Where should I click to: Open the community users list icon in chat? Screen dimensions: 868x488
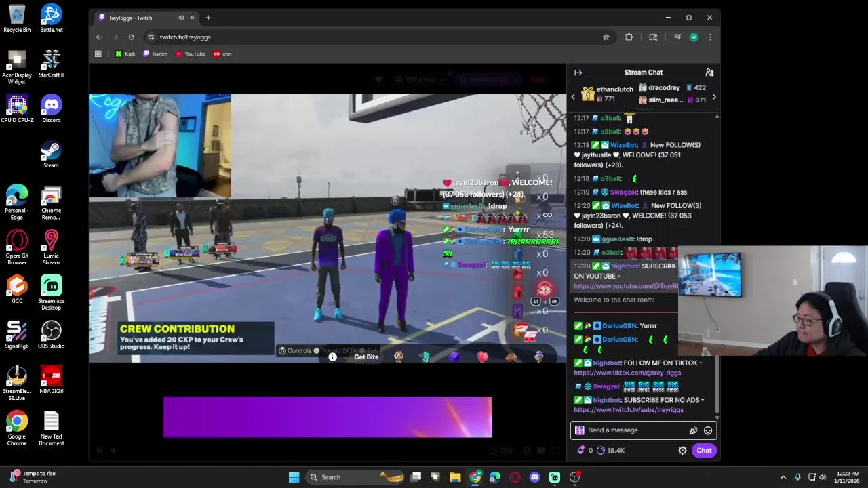709,73
